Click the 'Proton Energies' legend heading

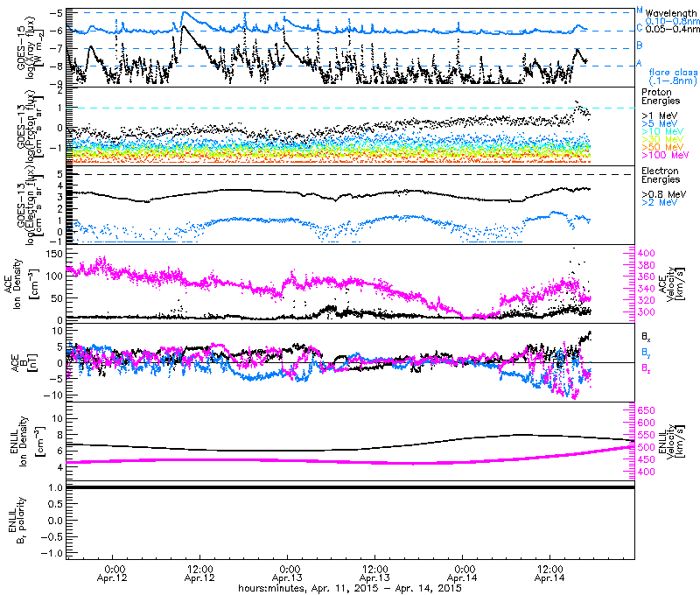pyautogui.click(x=661, y=96)
